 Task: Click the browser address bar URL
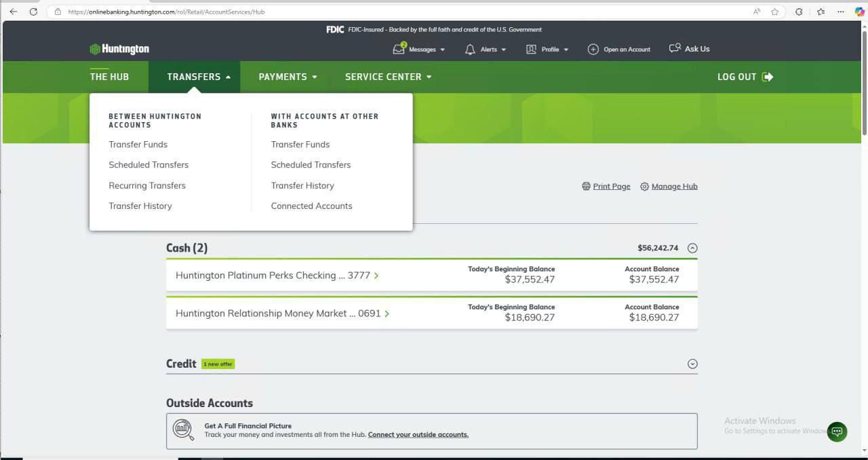[x=166, y=12]
